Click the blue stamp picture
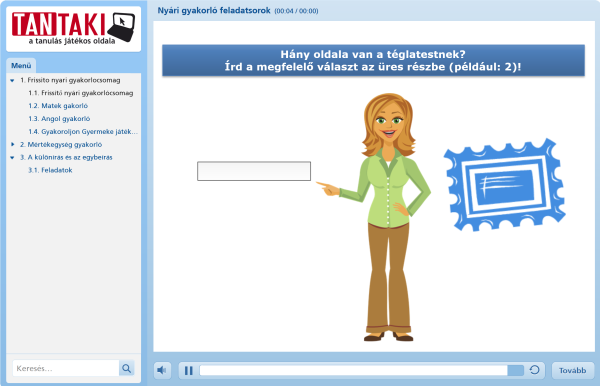 504,185
